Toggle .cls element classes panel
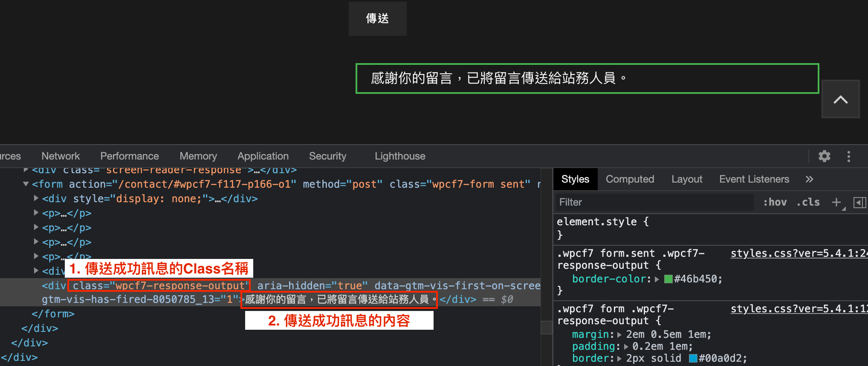 click(x=808, y=202)
